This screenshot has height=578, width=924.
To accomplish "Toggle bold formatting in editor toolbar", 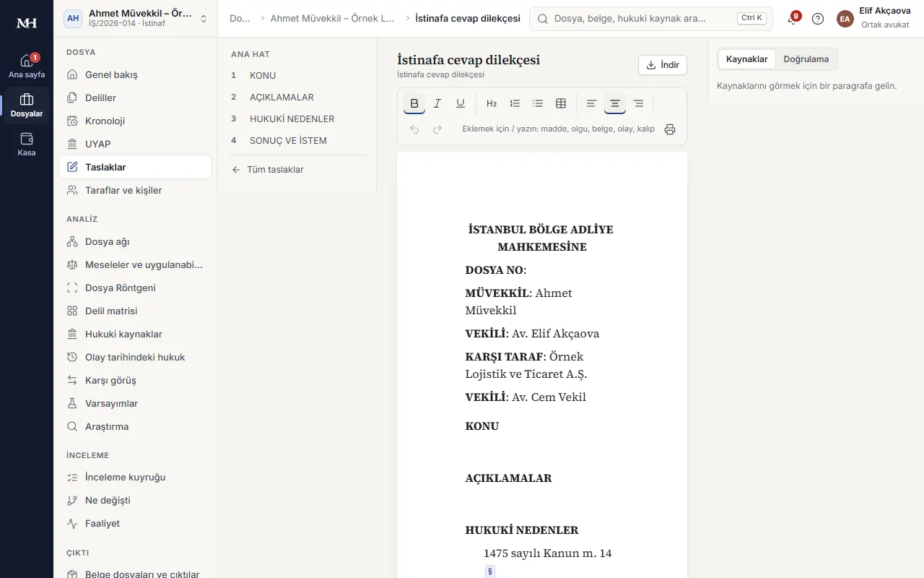I will 414,103.
